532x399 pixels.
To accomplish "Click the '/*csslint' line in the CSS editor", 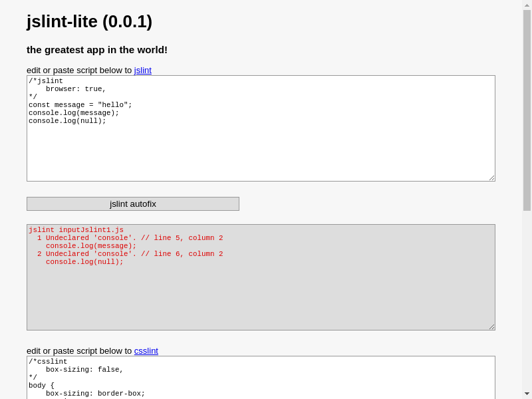I will pyautogui.click(x=48, y=361).
